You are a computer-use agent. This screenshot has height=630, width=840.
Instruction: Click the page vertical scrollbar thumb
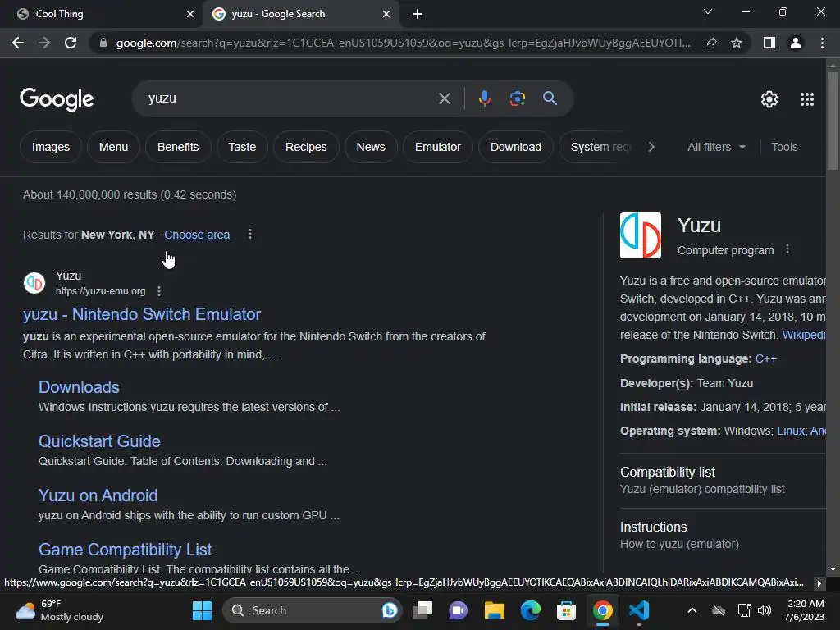pos(833,121)
